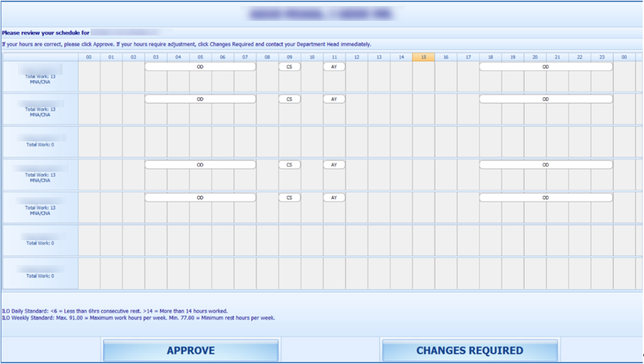
Task: Select the 20 hour column header
Action: click(x=535, y=57)
